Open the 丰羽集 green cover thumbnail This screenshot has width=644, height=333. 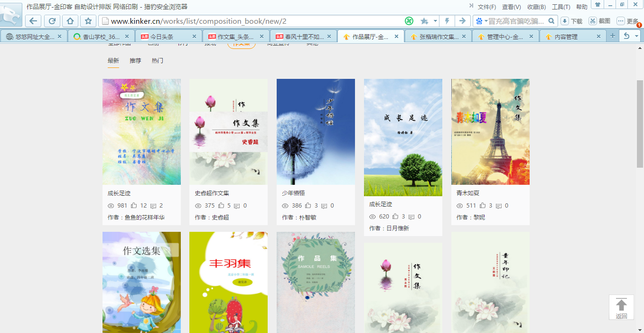228,282
